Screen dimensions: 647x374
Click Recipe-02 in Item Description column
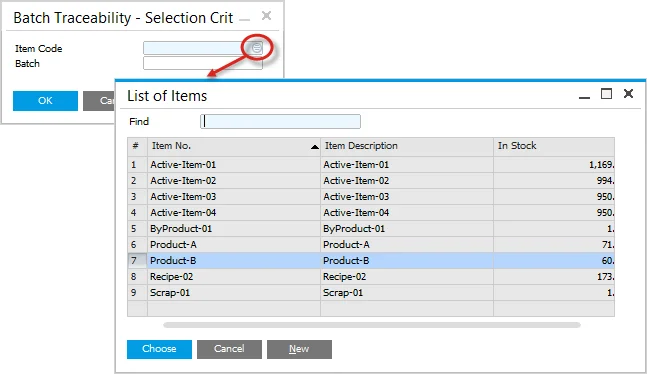[407, 277]
